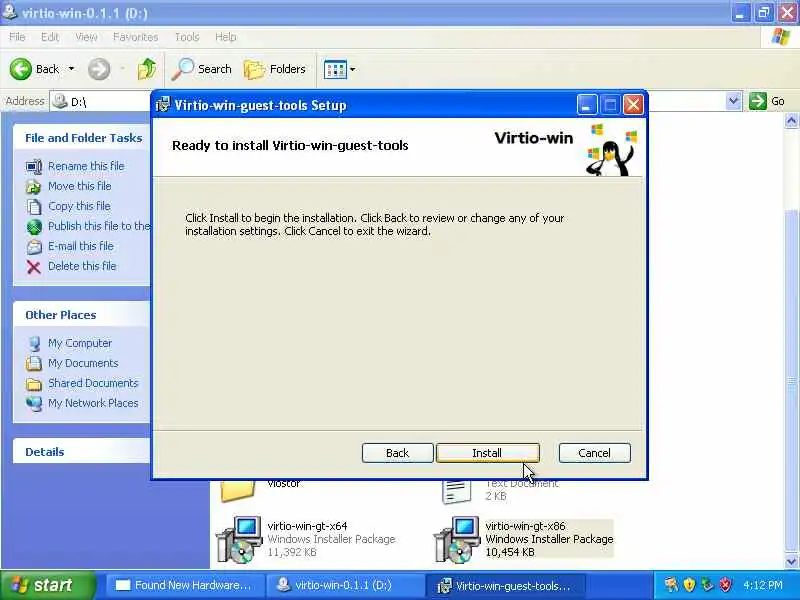Image resolution: width=800 pixels, height=600 pixels.
Task: Click the red shield tray icon
Action: point(725,585)
